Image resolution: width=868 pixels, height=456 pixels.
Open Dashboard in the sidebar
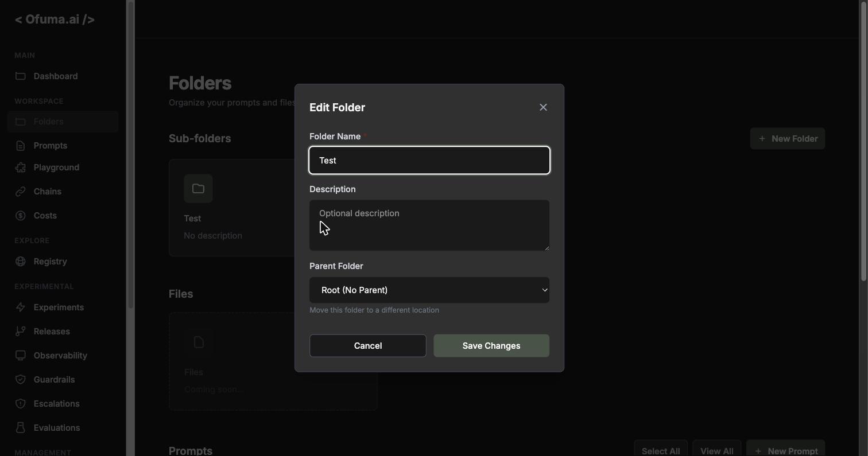pos(63,76)
